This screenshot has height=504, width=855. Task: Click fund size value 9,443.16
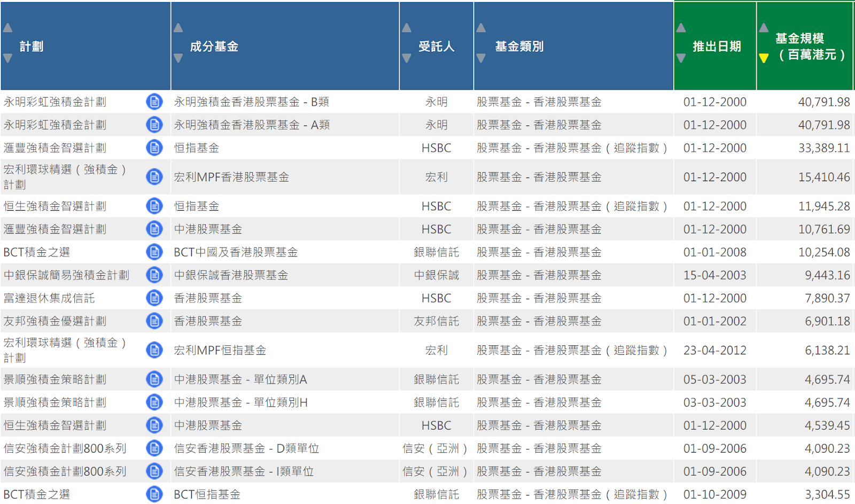click(827, 275)
